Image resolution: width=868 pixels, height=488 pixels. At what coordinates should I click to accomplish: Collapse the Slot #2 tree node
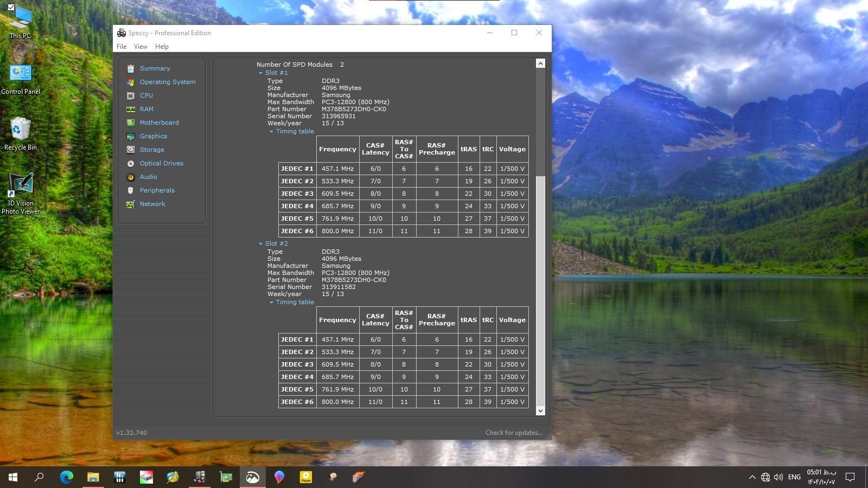pyautogui.click(x=260, y=243)
